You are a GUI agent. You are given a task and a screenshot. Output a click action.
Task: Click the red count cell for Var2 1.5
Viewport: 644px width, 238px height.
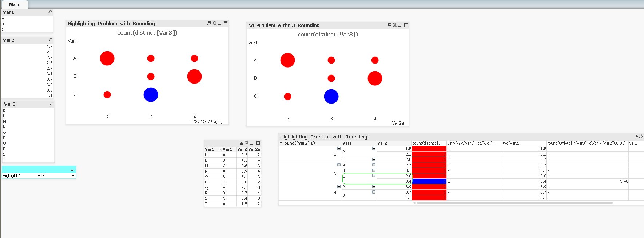tap(429, 149)
